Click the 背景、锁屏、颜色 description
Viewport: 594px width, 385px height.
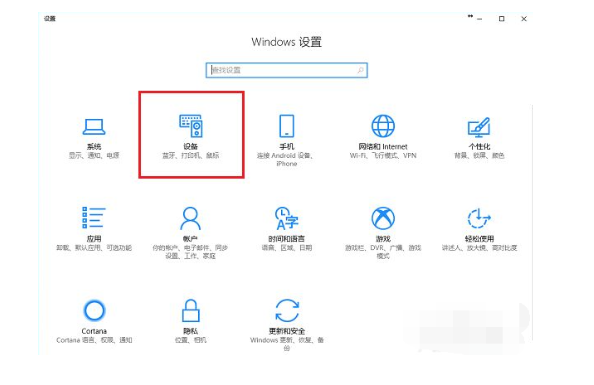click(x=479, y=155)
